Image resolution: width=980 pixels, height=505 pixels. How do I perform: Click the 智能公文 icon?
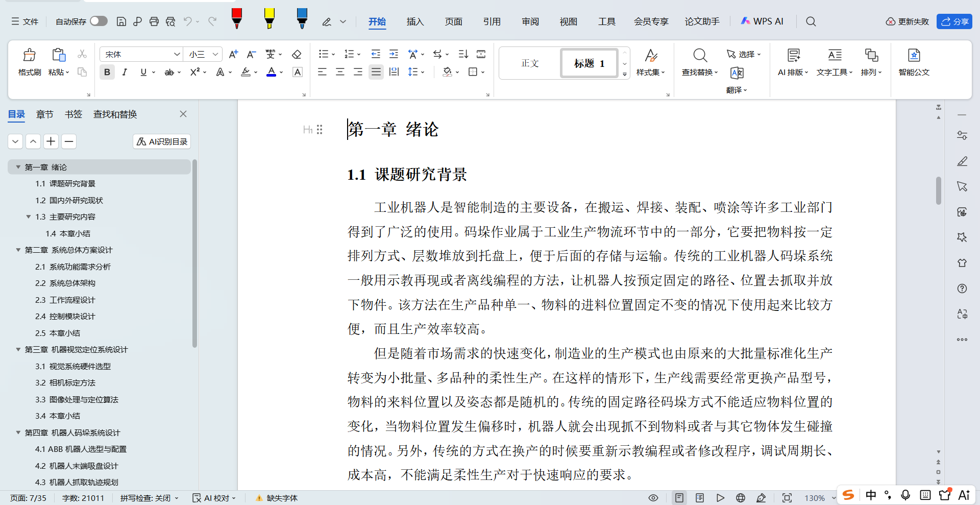(x=914, y=55)
